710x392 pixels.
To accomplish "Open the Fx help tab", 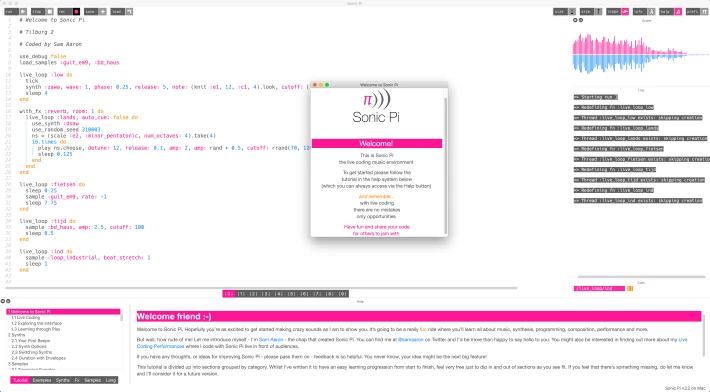I will click(77, 380).
